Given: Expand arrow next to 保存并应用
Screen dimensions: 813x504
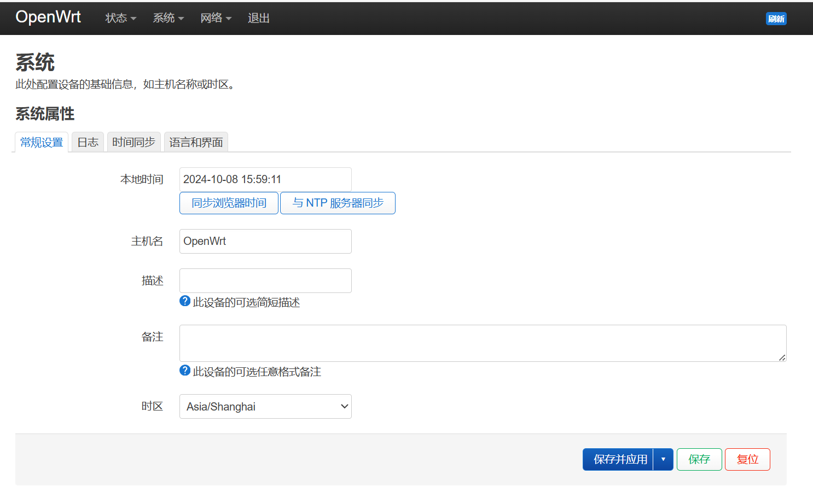Looking at the screenshot, I should click(x=663, y=459).
